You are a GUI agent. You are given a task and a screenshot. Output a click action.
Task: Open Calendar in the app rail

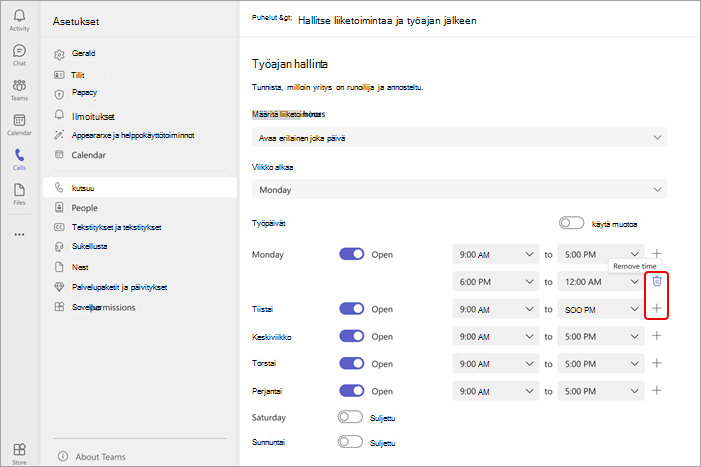point(19,125)
